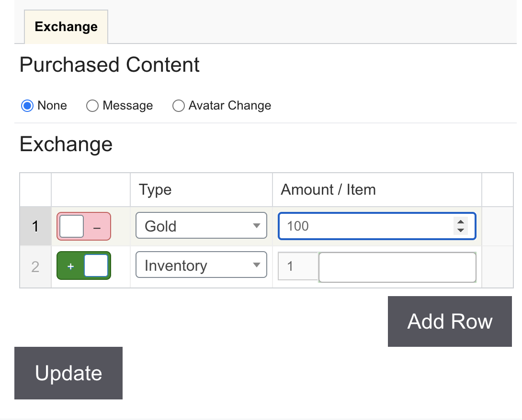Select the None radio button
Viewport: 522px width, 420px height.
tap(27, 106)
